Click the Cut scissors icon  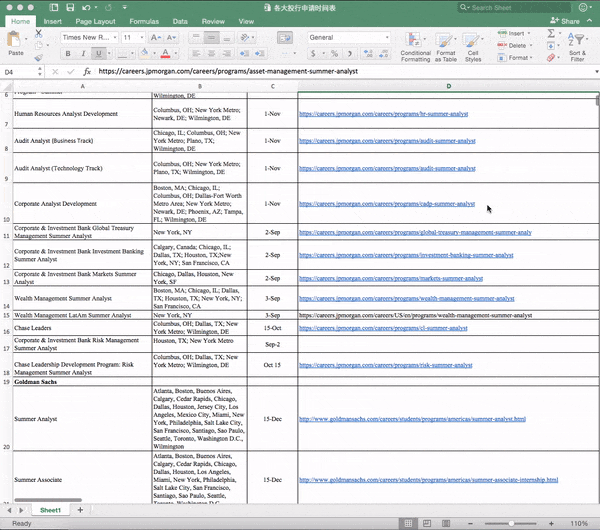(x=39, y=34)
